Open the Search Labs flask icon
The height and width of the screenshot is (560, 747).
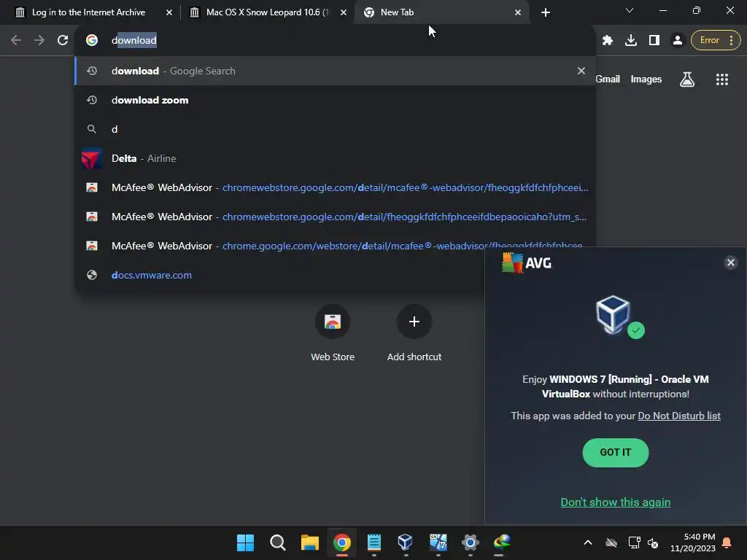coord(687,79)
